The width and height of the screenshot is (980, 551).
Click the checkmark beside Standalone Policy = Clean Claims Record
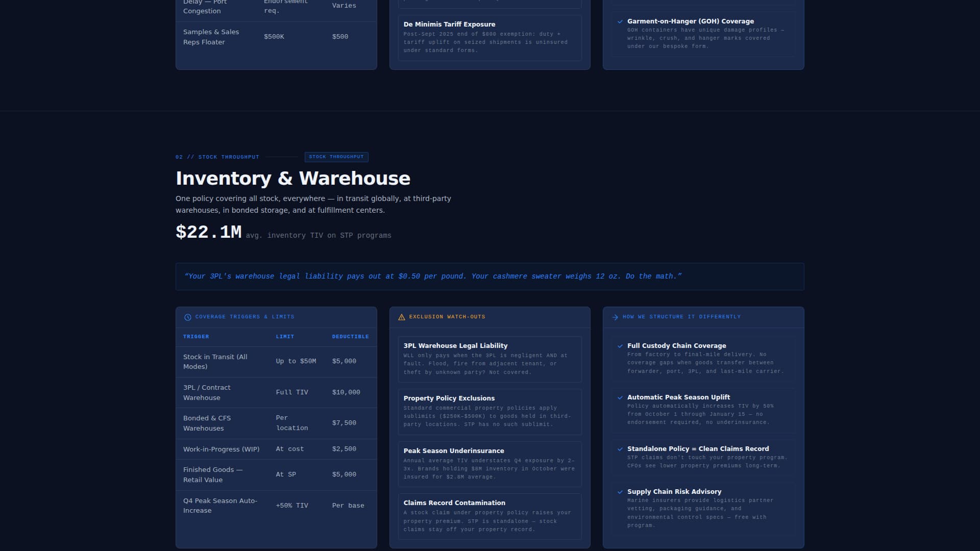(x=620, y=449)
